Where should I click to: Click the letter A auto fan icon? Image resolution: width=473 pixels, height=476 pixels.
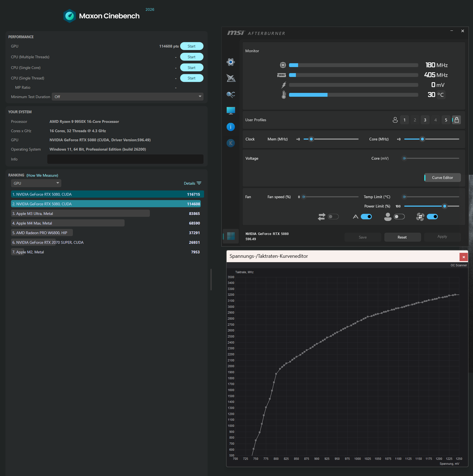click(x=356, y=217)
